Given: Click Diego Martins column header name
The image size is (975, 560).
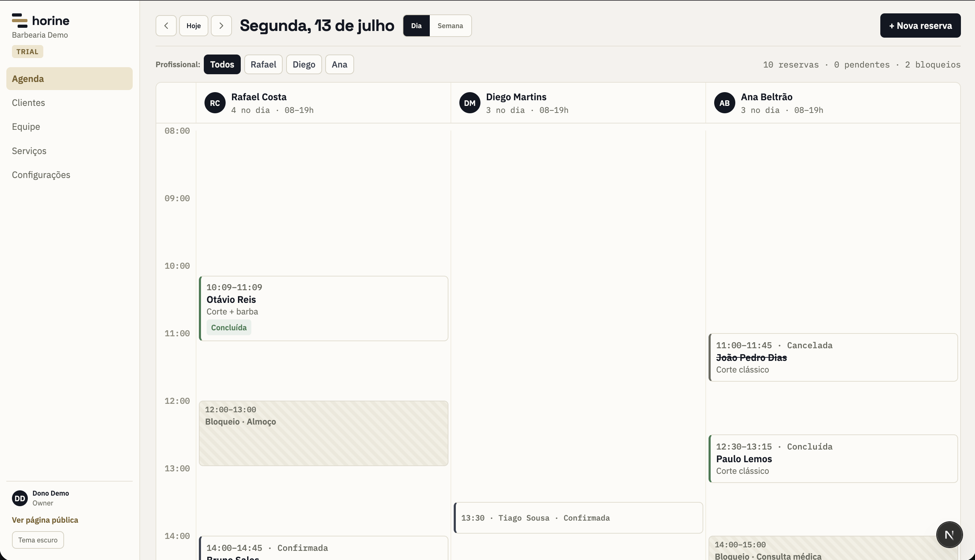Looking at the screenshot, I should point(516,97).
